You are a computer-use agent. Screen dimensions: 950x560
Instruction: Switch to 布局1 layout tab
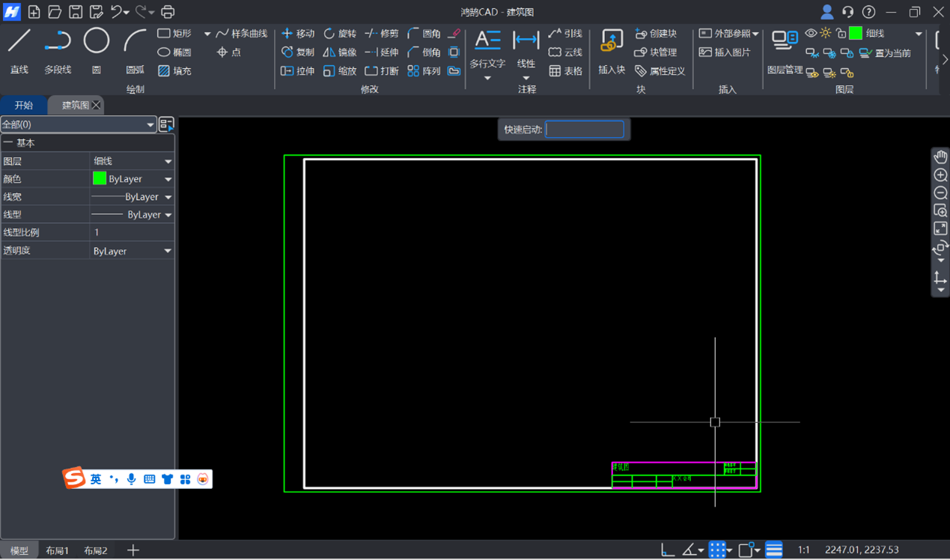tap(57, 551)
